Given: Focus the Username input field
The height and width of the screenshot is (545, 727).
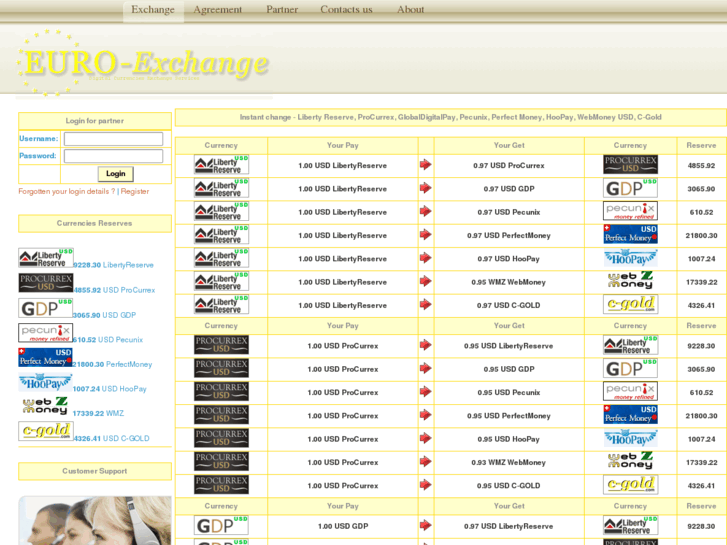Looking at the screenshot, I should click(113, 139).
